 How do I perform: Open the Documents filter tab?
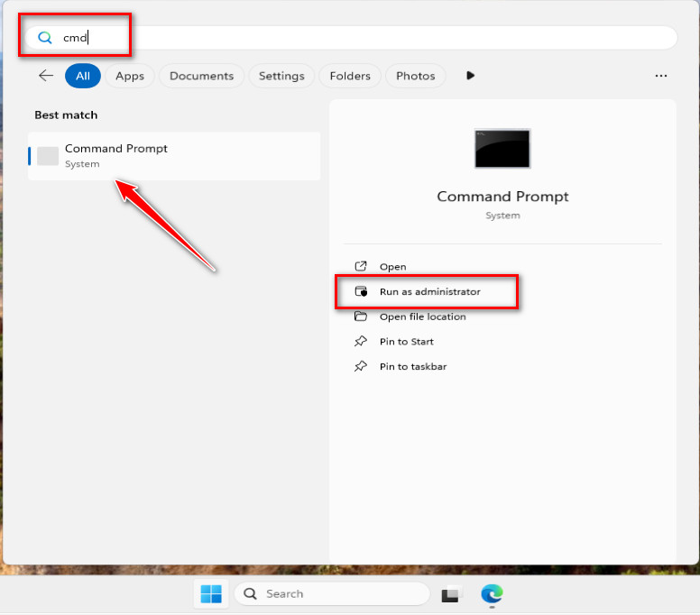coord(201,76)
